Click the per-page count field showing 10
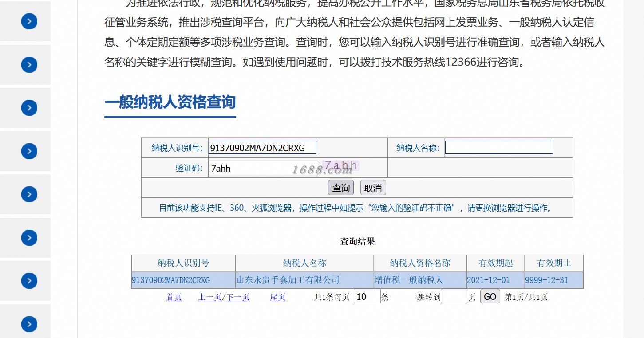644x338 pixels. tap(367, 296)
